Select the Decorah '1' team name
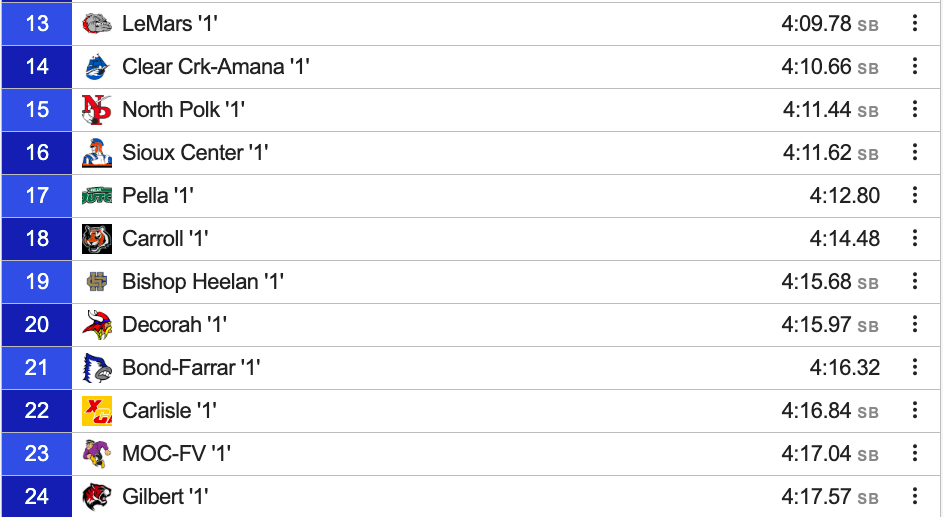The image size is (943, 517). 174,325
